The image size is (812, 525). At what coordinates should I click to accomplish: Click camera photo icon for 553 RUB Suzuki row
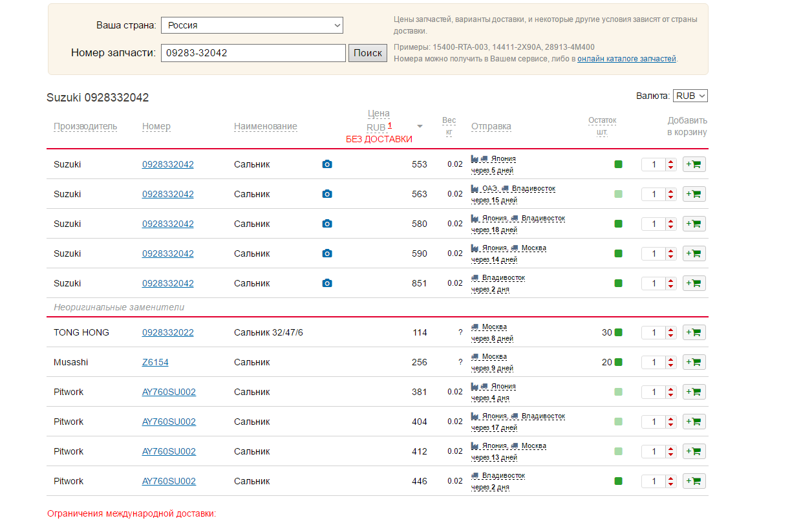pos(327,164)
